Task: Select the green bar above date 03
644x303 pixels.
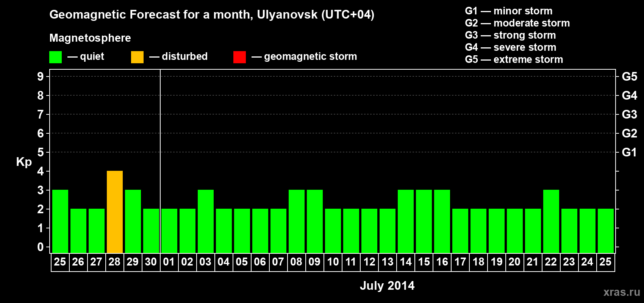Action: click(x=206, y=221)
